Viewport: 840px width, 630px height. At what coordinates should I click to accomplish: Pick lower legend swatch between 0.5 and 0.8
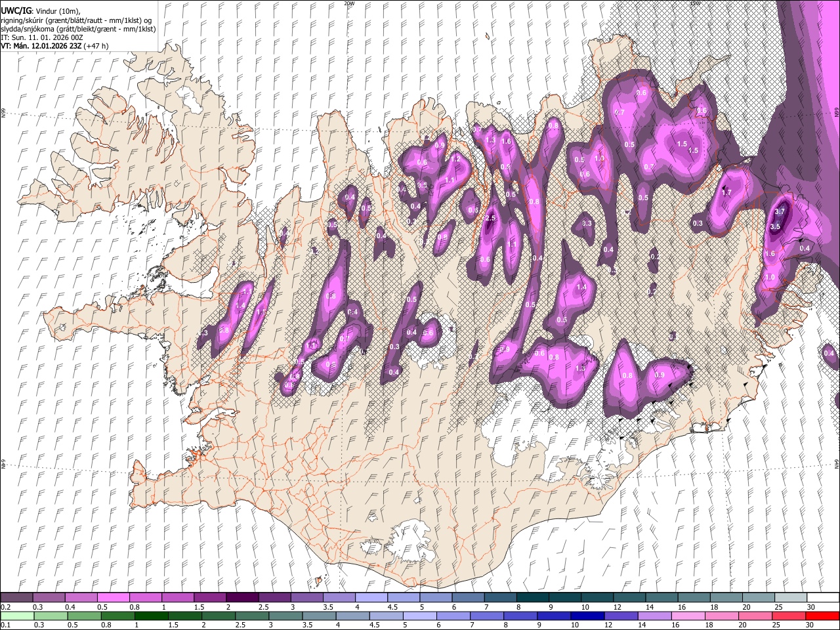pyautogui.click(x=84, y=616)
